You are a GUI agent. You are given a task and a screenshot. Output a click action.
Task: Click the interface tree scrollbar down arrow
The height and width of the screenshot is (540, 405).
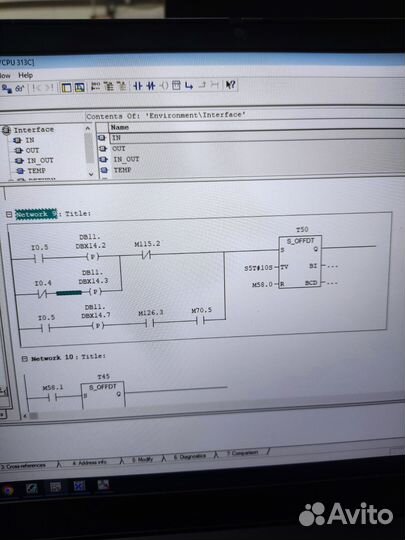(x=91, y=174)
